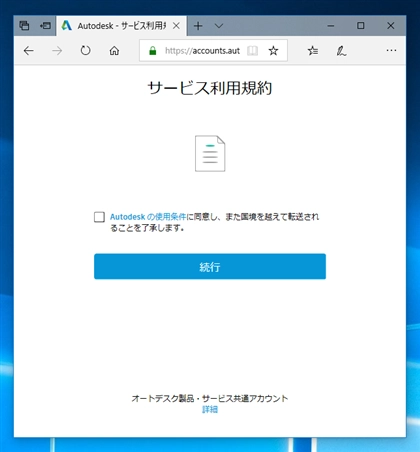Image resolution: width=420 pixels, height=452 pixels.
Task: Click the terms document icon
Action: (210, 153)
